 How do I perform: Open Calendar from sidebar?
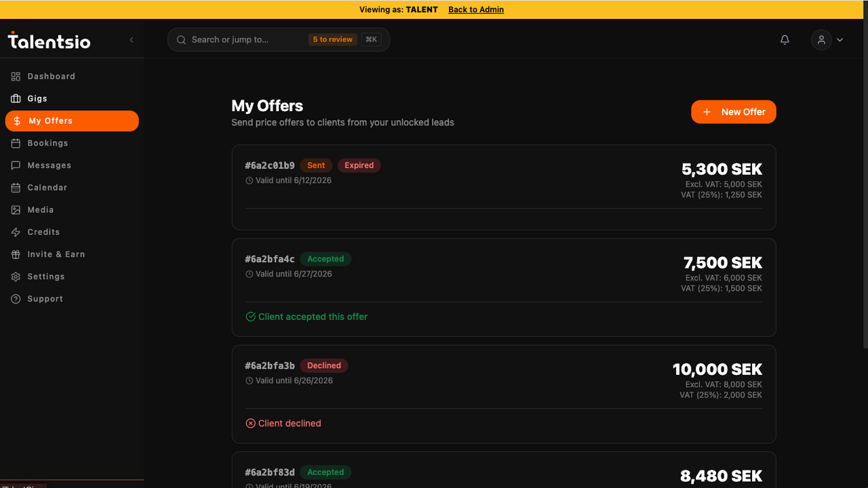coord(72,188)
